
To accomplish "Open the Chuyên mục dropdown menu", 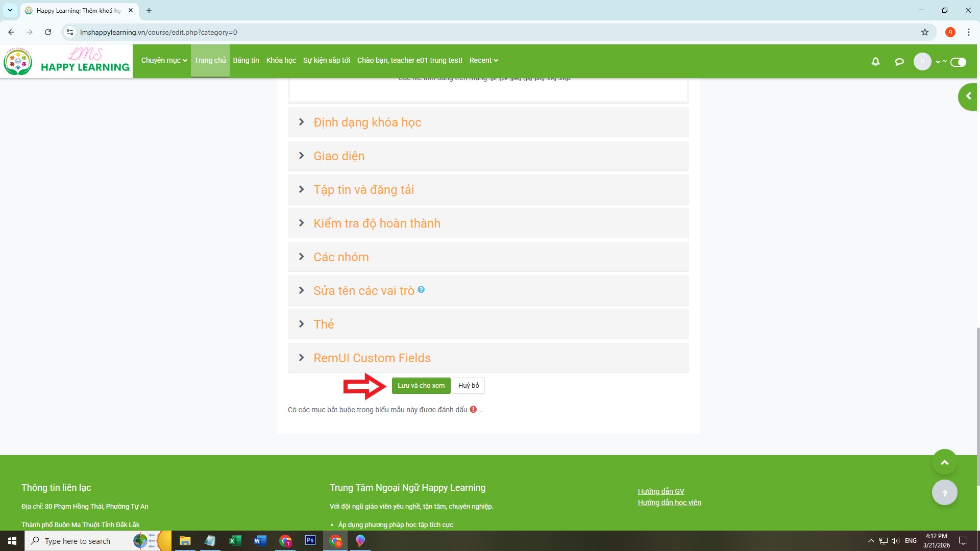I will [164, 60].
